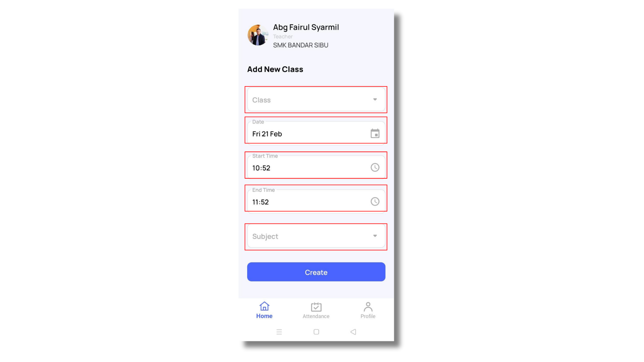Image resolution: width=644 pixels, height=362 pixels.
Task: Tap Android home square button
Action: [x=316, y=332]
